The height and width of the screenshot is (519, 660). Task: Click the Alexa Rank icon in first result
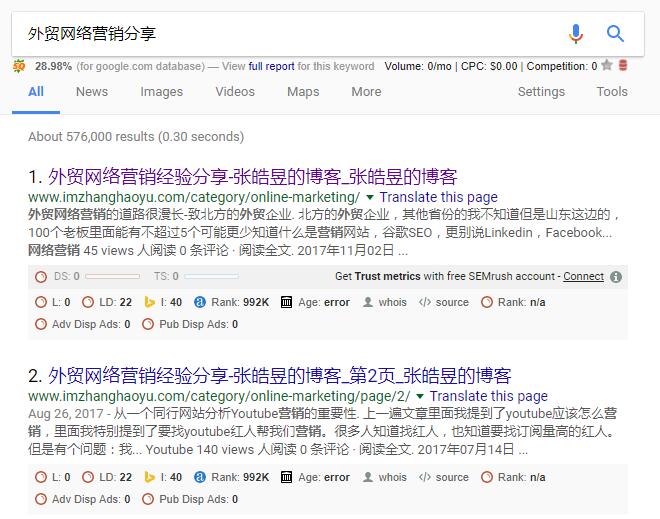(200, 302)
